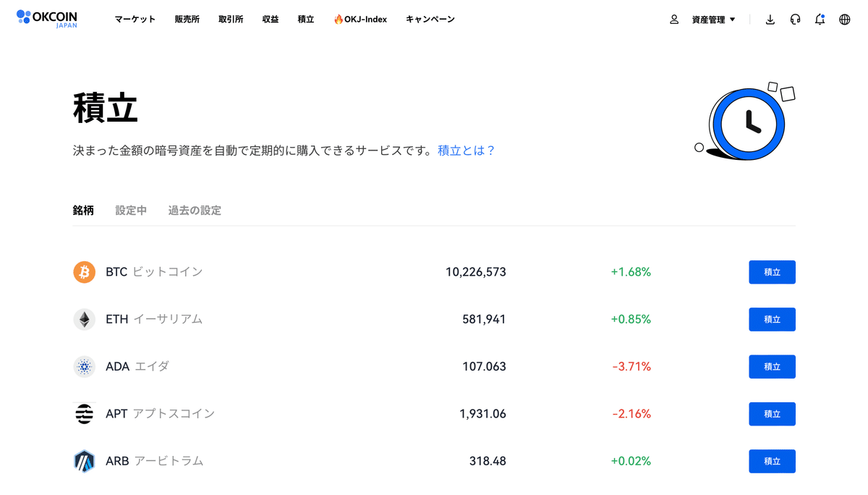Open the notifications bell icon
Screen dimensions: 868x495
click(820, 20)
